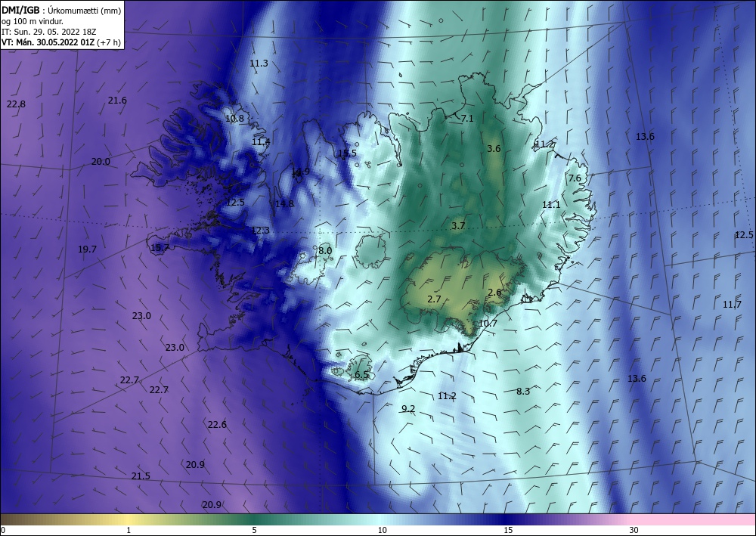Image resolution: width=756 pixels, height=536 pixels.
Task: Click the 14.8 value on the map
Action: (x=284, y=203)
